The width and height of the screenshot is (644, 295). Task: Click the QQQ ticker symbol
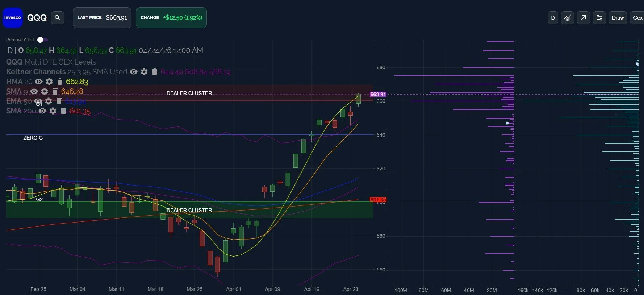tap(37, 17)
